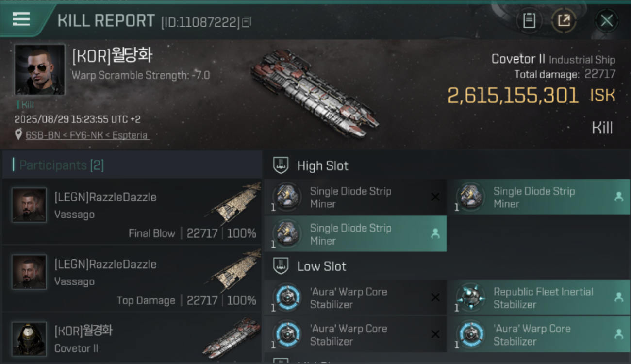631x364 pixels.
Task: Open the Covetor II participant portrait
Action: tap(29, 339)
